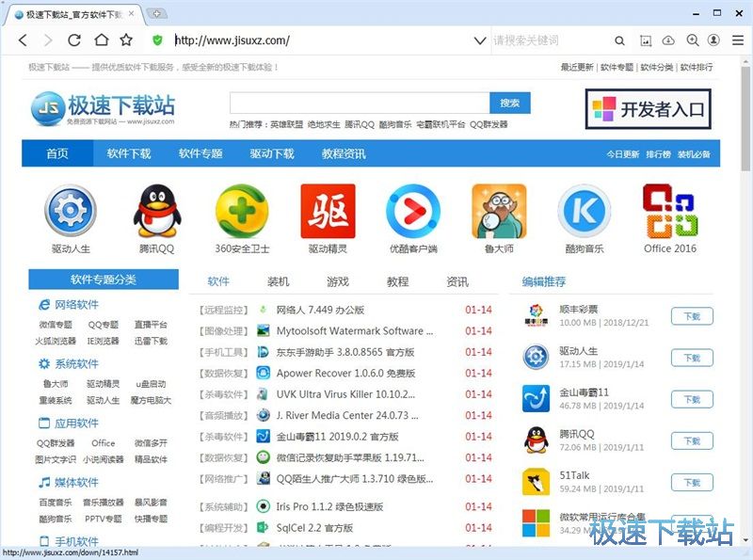
Task: Open the 酷狗音乐 icon
Action: coord(585,211)
